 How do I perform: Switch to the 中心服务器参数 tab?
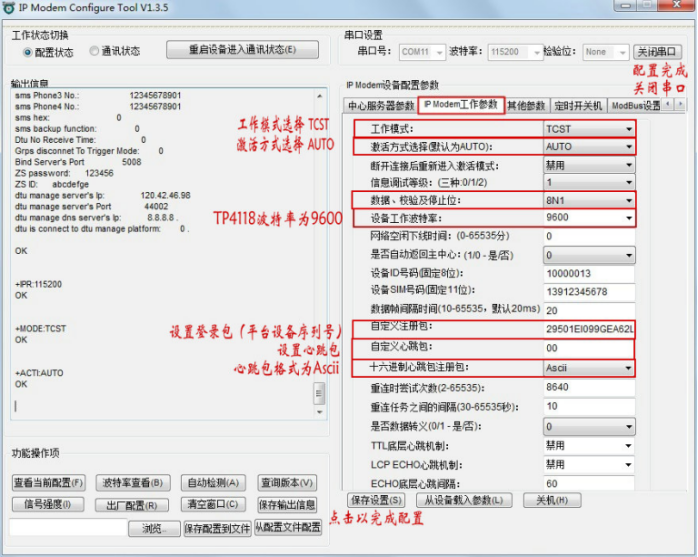(x=381, y=105)
